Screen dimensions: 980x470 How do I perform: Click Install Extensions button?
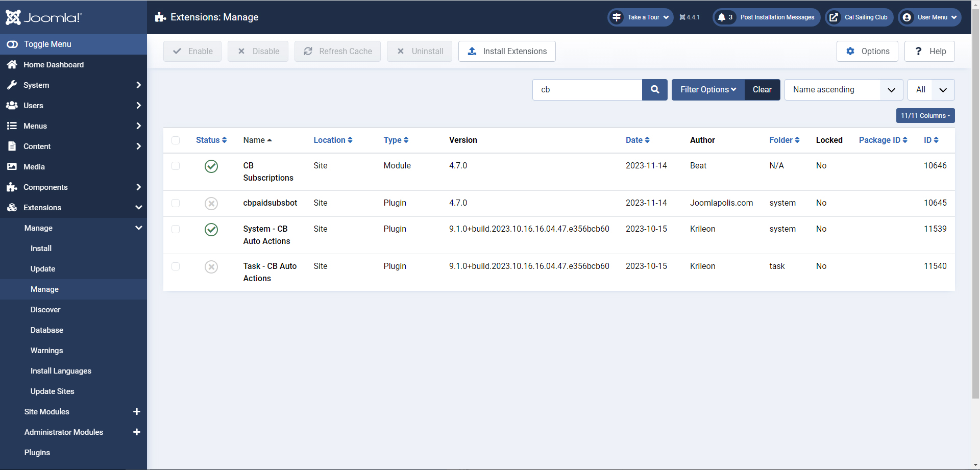(x=507, y=52)
